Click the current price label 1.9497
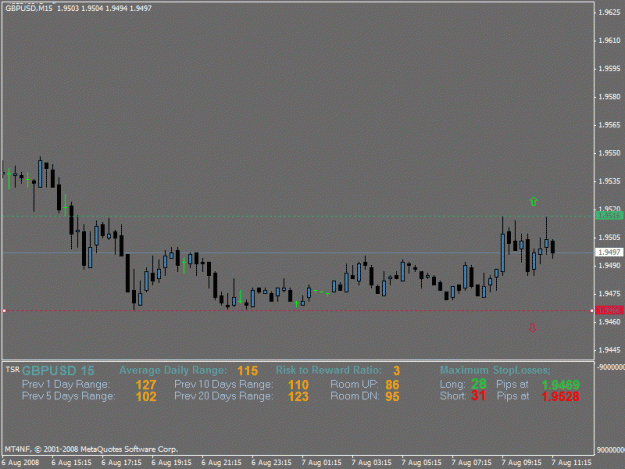The image size is (625, 469). click(x=609, y=252)
